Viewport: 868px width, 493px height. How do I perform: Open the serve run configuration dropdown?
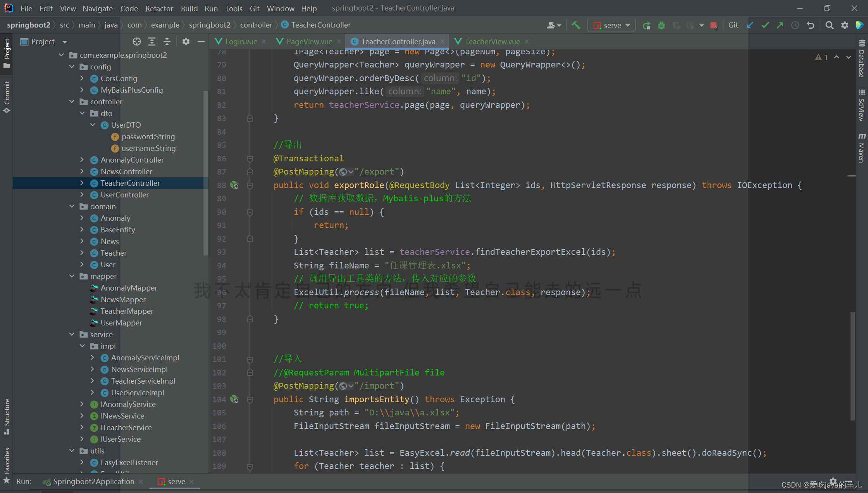coord(628,25)
